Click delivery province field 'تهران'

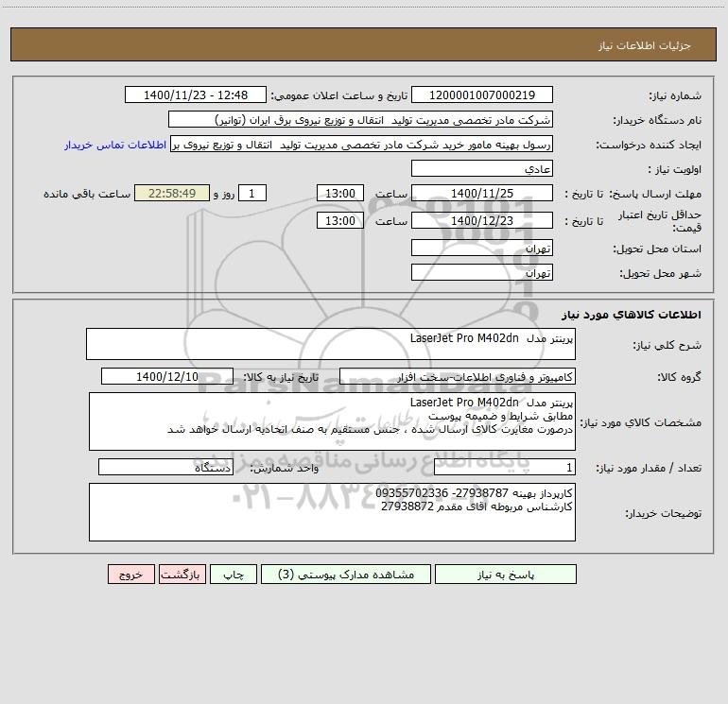coord(482,248)
